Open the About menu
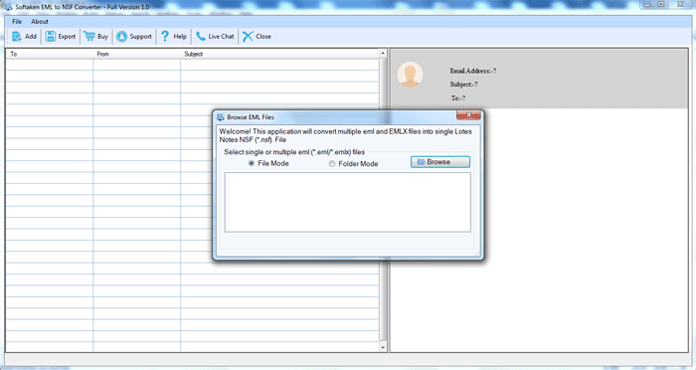Screen dimensions: 696x370 (x=40, y=21)
